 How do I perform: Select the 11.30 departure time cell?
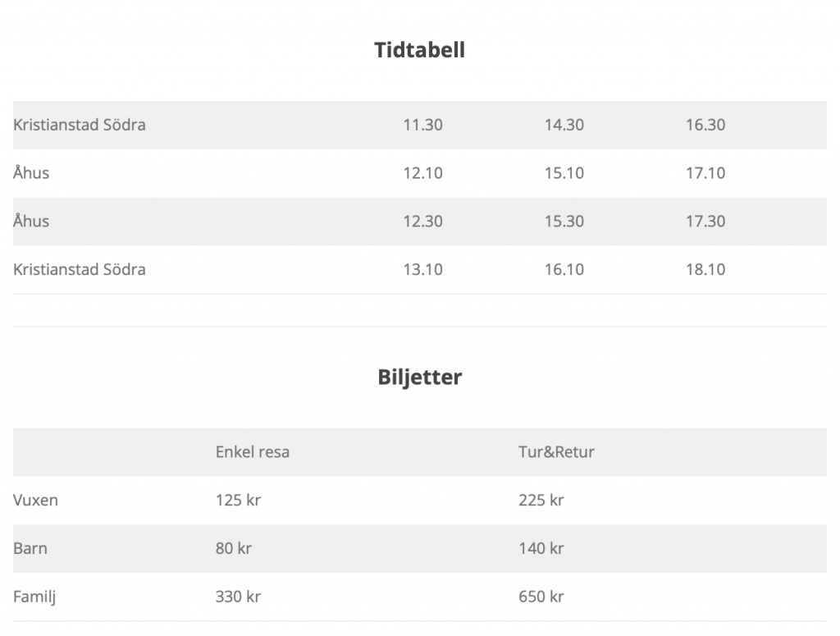coord(422,126)
